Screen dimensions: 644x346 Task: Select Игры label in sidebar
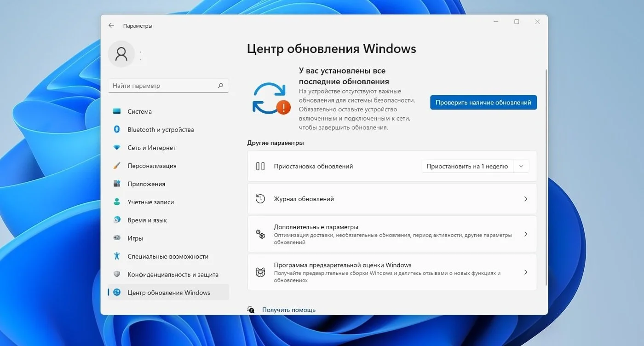point(135,238)
